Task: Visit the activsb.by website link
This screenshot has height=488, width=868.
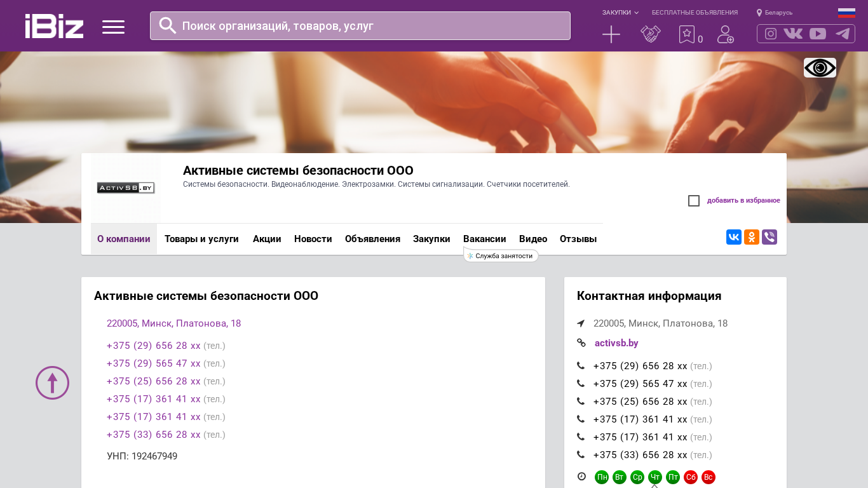Action: (x=616, y=343)
